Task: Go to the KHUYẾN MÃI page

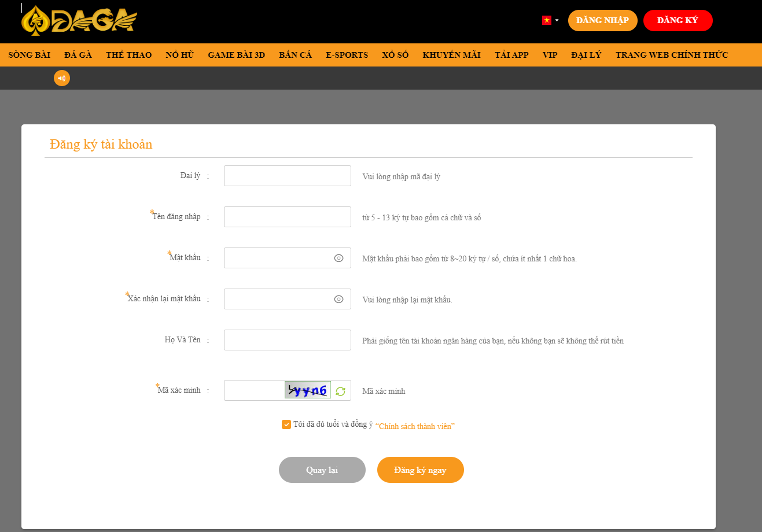Action: pos(451,55)
